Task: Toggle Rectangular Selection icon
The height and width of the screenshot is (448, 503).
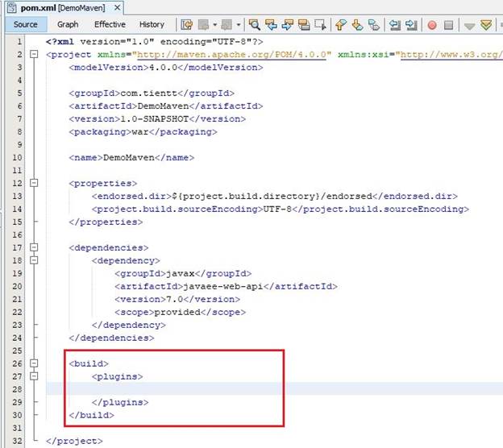Action: pos(320,24)
